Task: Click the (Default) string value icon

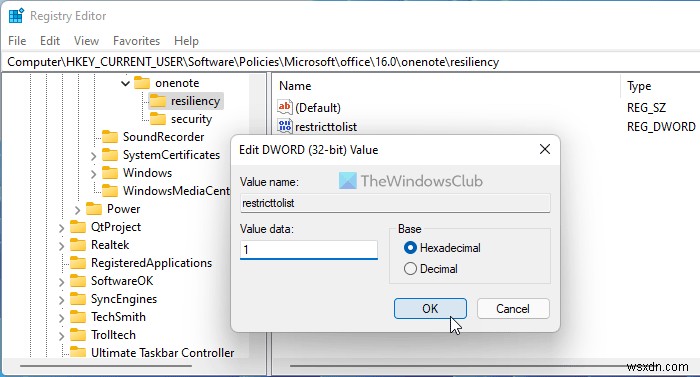Action: (x=285, y=107)
